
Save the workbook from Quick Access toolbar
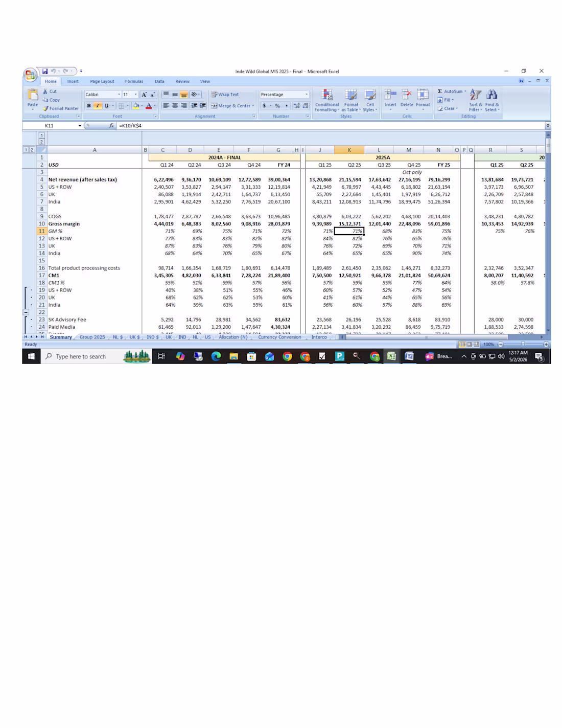pos(45,71)
